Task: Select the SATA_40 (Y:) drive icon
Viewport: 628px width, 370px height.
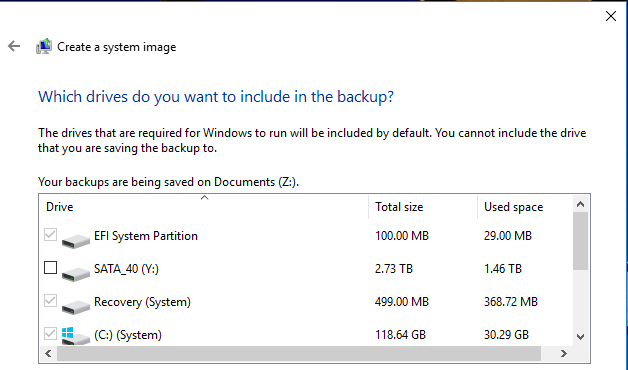Action: coord(76,273)
